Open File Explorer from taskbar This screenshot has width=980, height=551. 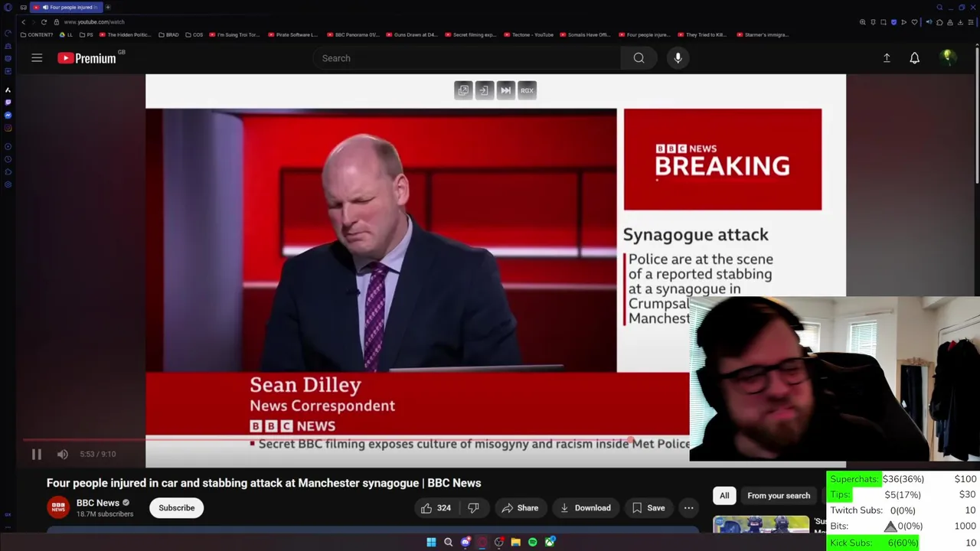[516, 542]
